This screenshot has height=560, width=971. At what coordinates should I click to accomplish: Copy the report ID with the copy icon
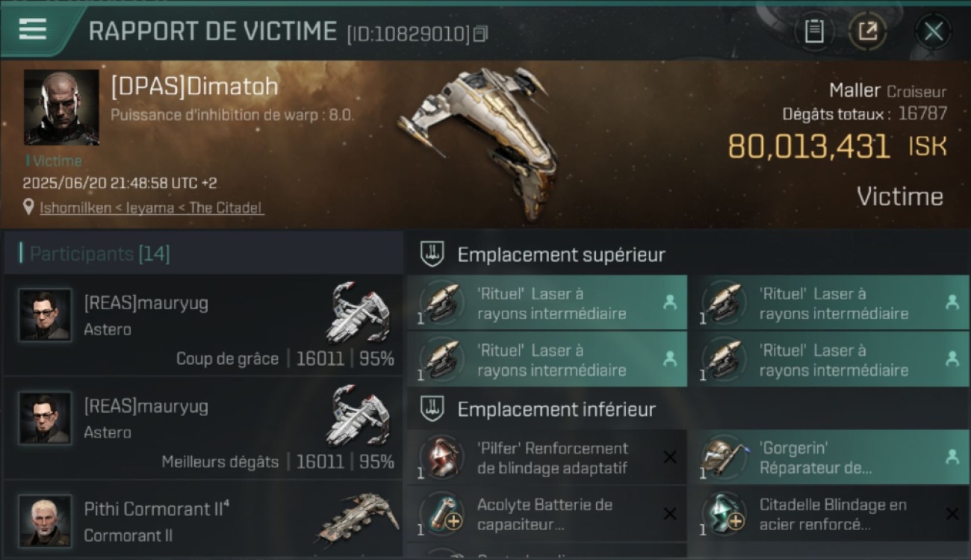coord(480,34)
